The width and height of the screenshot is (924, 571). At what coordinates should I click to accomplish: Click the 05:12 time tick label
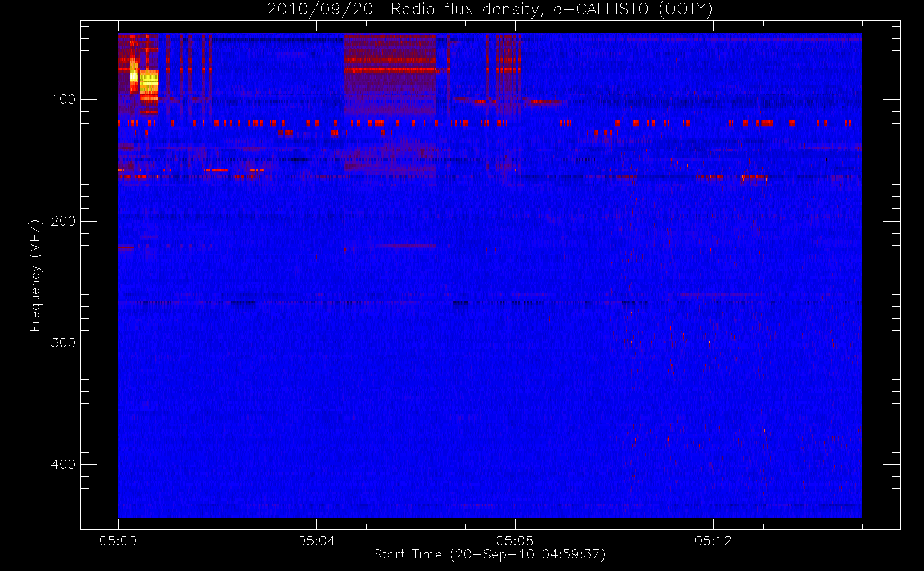click(x=713, y=541)
